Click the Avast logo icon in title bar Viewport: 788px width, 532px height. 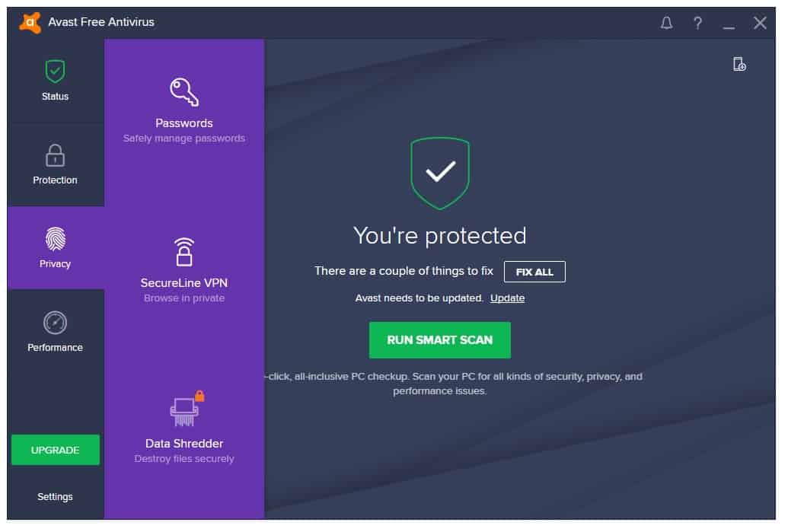click(x=30, y=22)
